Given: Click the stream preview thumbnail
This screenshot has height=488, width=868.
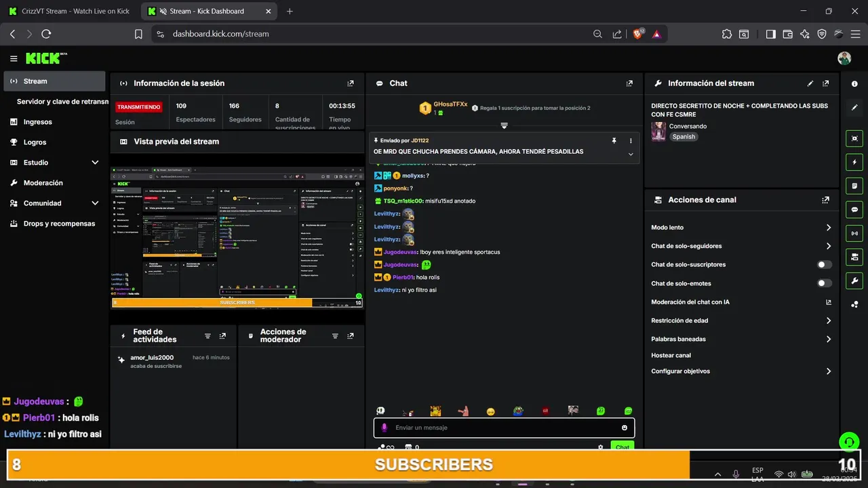Looking at the screenshot, I should (x=237, y=237).
